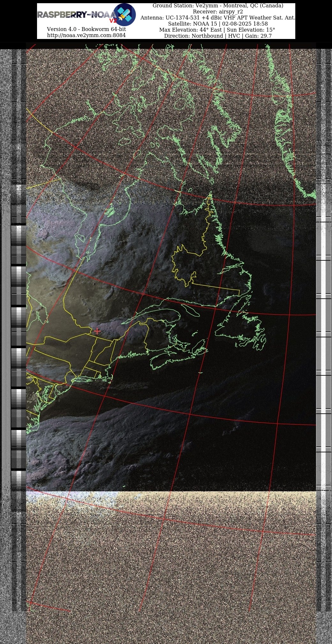Click the Raspberry-NOAA V2 logo text
The image size is (332, 644).
coord(77,16)
